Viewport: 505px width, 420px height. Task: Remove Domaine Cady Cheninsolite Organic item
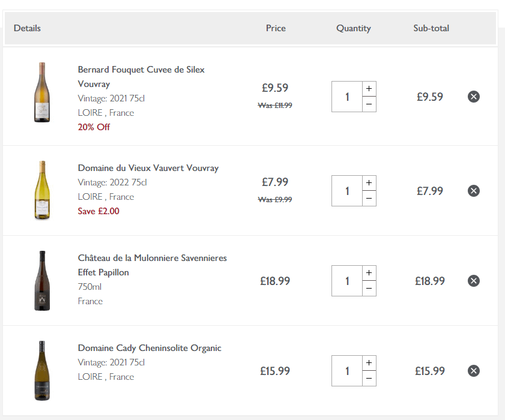pyautogui.click(x=474, y=371)
